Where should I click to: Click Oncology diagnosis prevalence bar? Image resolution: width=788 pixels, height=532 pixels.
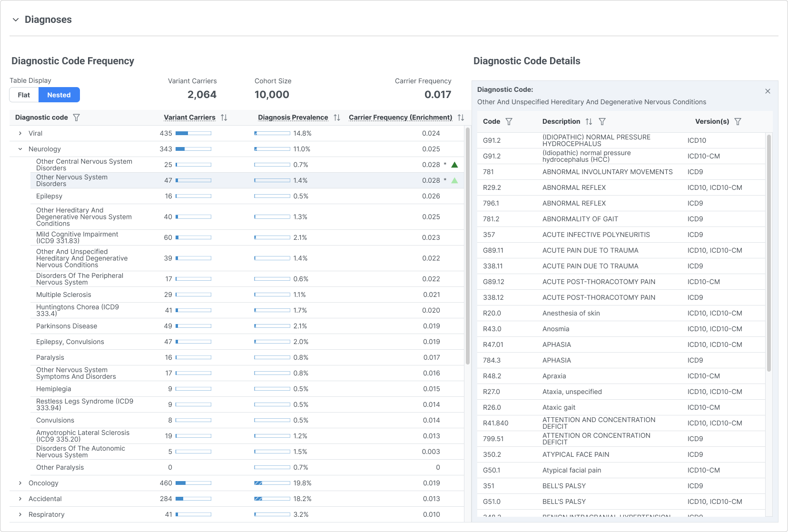point(272,483)
